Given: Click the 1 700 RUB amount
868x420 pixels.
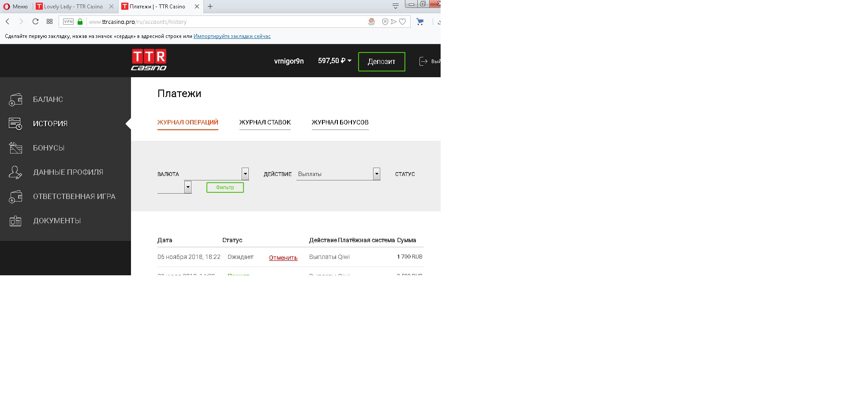Looking at the screenshot, I should [x=410, y=257].
